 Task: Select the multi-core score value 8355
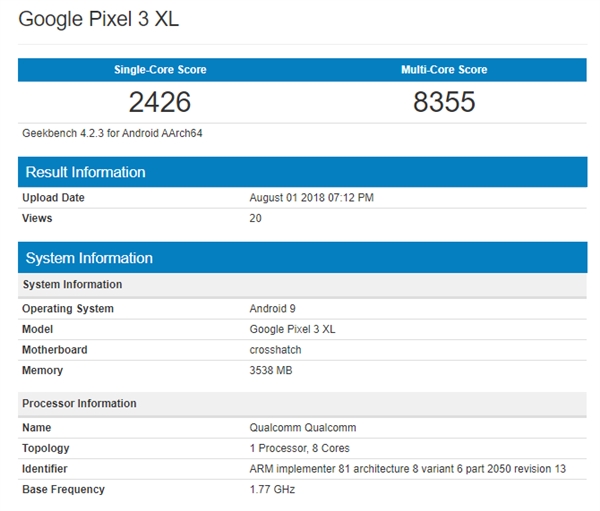(x=444, y=102)
